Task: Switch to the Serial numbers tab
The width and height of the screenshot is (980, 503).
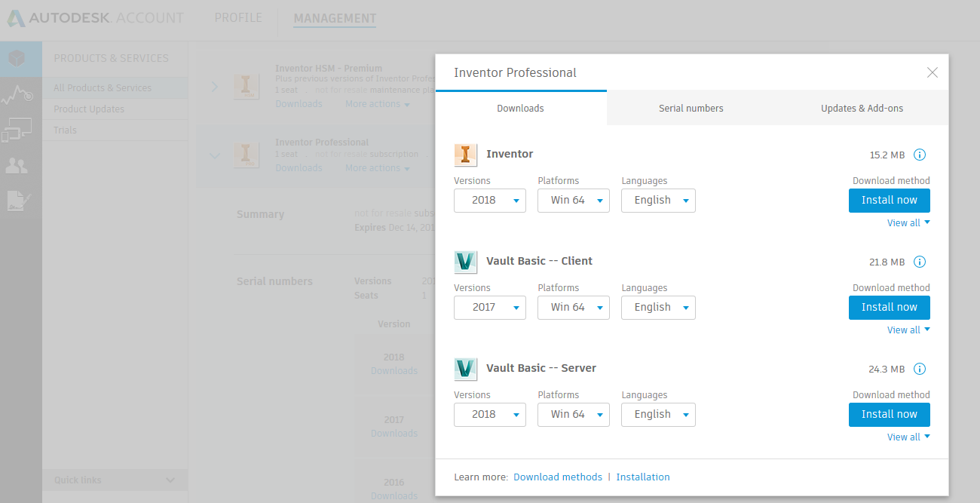Action: pos(691,108)
